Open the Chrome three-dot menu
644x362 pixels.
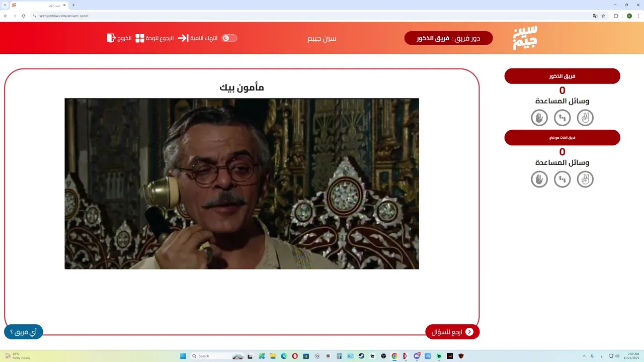coord(638,16)
